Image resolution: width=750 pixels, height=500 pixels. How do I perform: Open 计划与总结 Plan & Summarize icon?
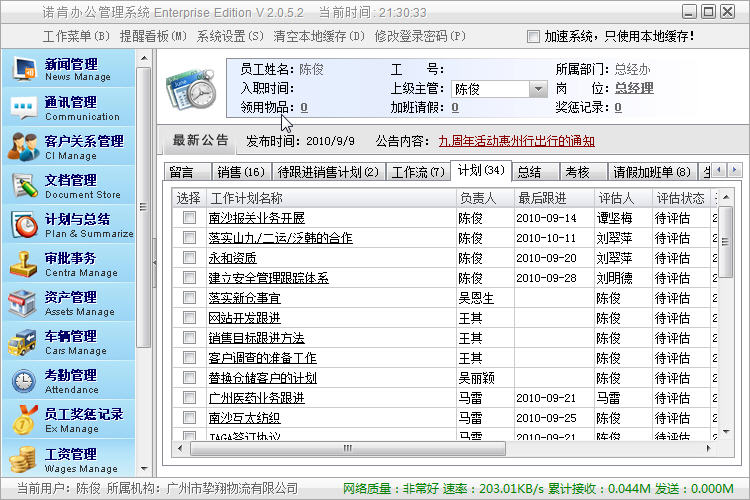pyautogui.click(x=24, y=225)
